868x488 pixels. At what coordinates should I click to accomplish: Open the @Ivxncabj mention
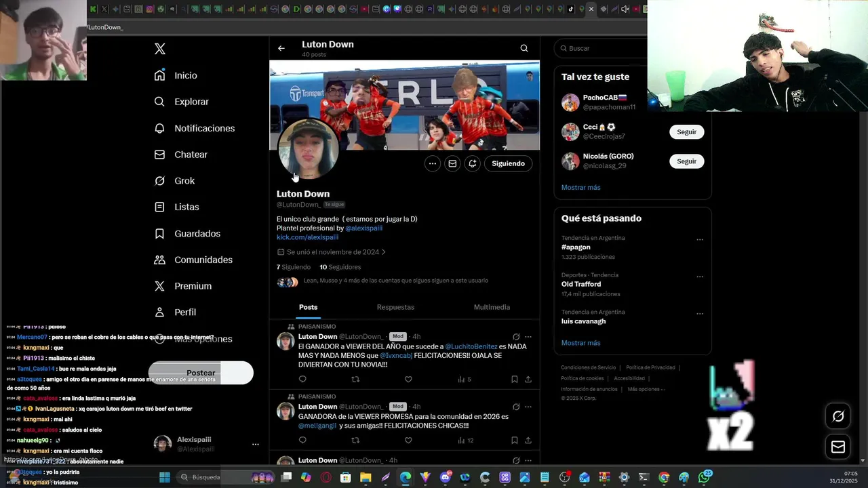396,355
